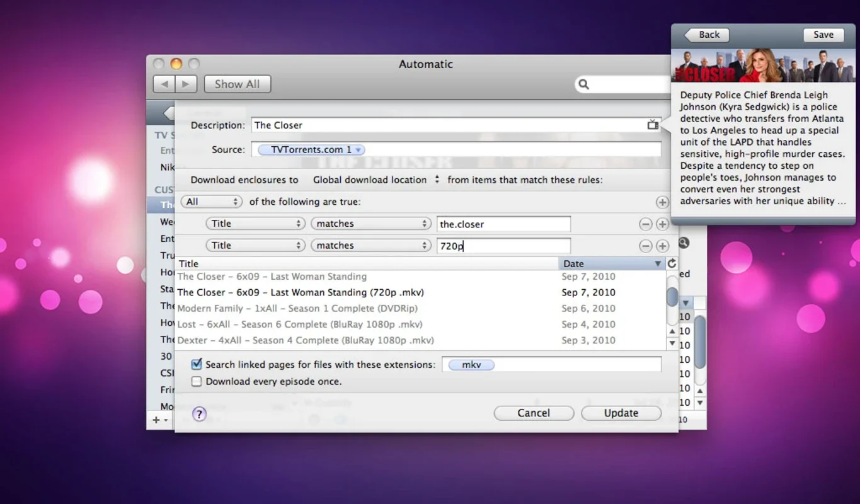Go forward with the right arrow toolbar button

(x=186, y=84)
